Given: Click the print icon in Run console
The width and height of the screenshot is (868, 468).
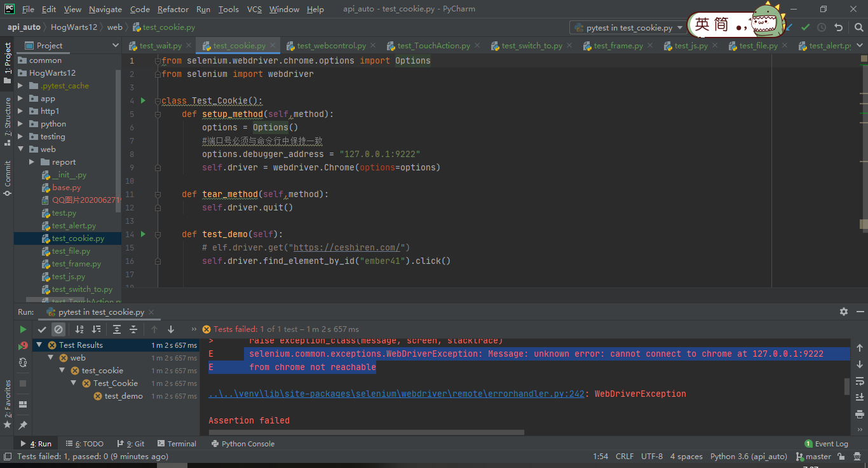Looking at the screenshot, I should pyautogui.click(x=859, y=414).
